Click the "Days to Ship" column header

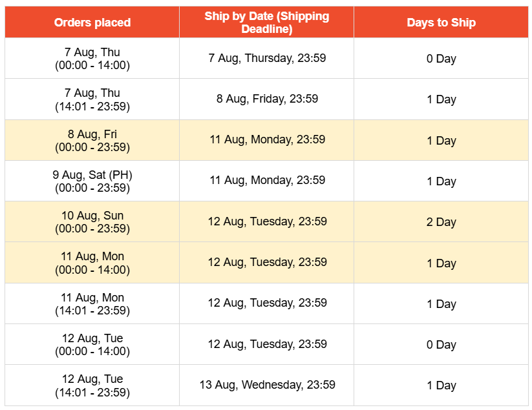pyautogui.click(x=441, y=23)
